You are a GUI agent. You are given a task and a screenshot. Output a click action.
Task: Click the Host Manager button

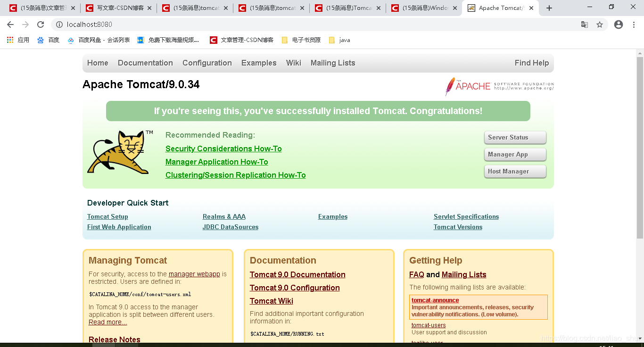(x=515, y=172)
